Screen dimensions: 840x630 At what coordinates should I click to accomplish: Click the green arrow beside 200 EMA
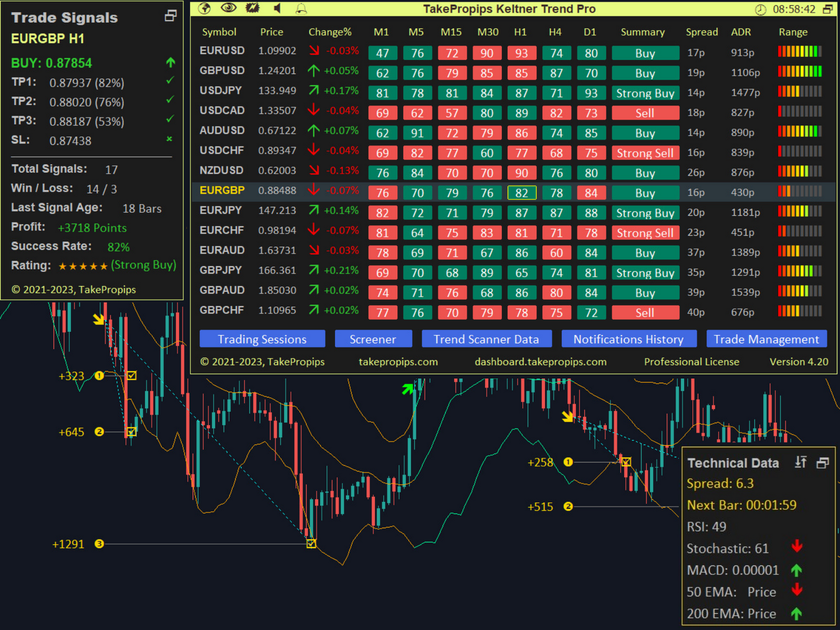(796, 614)
